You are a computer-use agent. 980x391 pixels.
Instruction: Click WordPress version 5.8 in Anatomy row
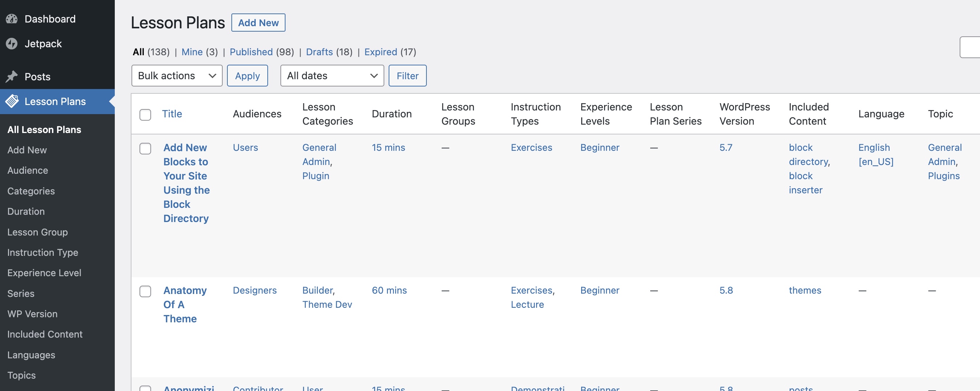tap(726, 290)
